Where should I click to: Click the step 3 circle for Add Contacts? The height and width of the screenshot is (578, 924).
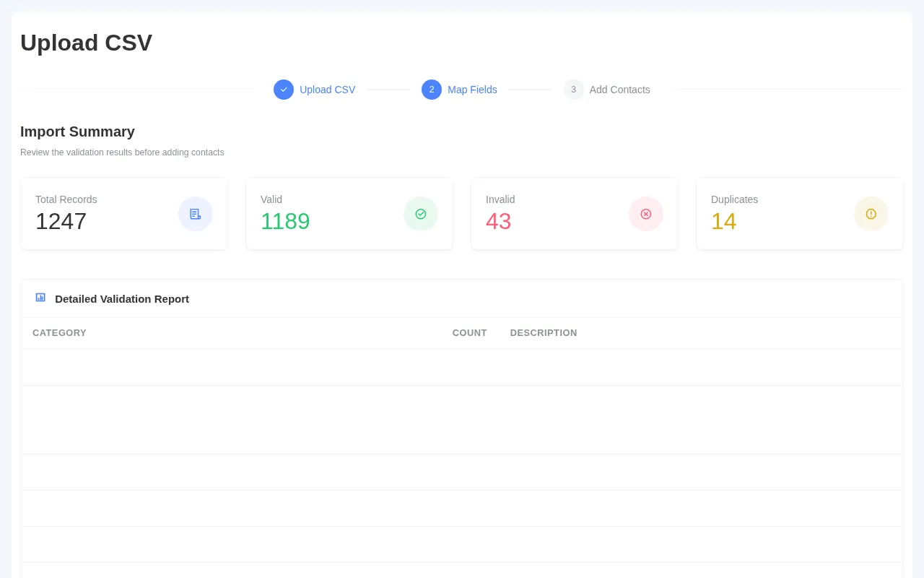click(574, 90)
